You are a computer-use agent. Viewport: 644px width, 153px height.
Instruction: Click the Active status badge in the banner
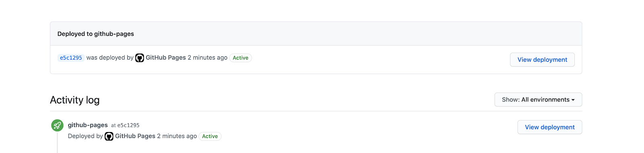[241, 58]
